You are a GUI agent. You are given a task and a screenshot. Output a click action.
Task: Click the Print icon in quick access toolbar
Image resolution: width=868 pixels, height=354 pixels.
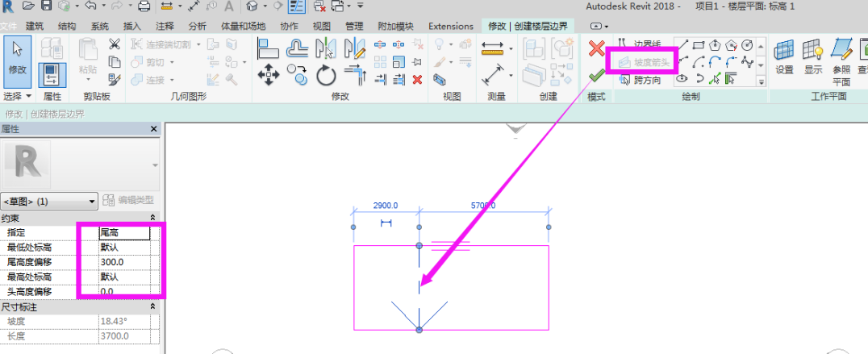point(144,6)
